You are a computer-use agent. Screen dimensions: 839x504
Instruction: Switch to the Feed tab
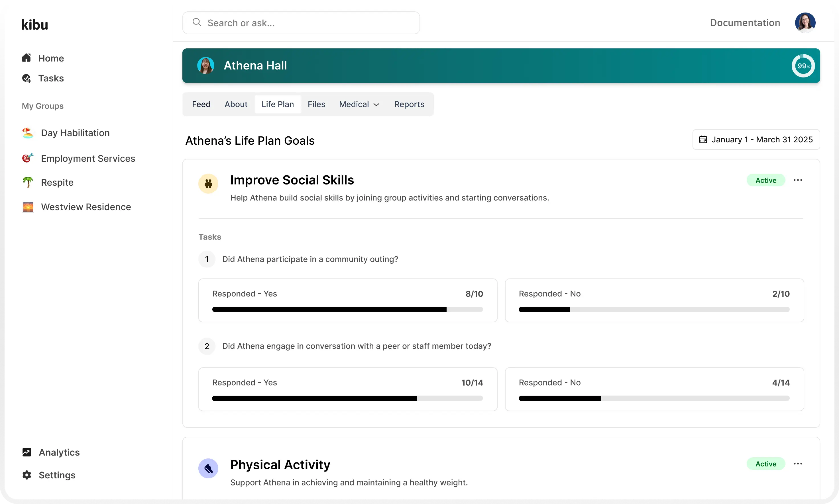(x=201, y=104)
